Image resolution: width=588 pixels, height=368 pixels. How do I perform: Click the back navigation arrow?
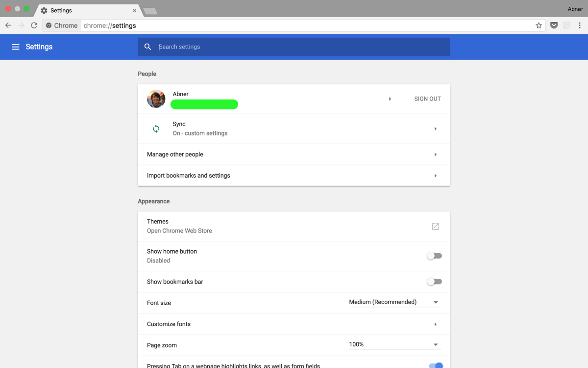click(x=8, y=26)
